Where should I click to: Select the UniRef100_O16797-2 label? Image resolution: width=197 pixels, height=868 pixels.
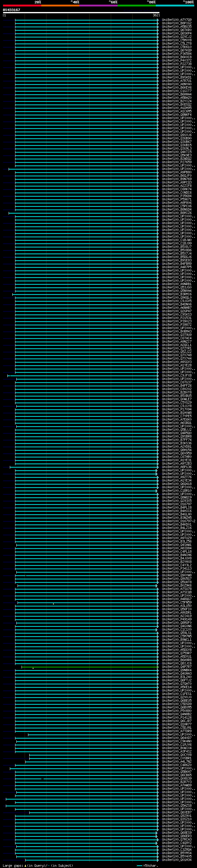point(179,521)
